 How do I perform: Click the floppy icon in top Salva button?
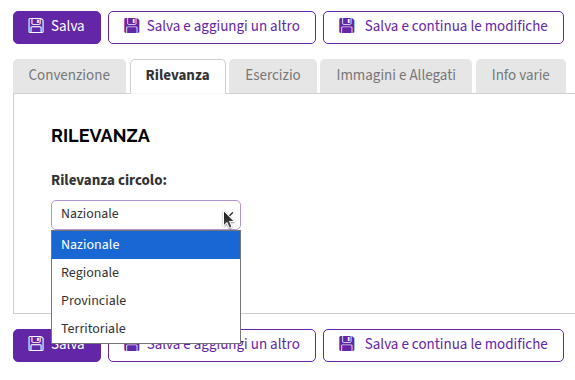point(36,26)
